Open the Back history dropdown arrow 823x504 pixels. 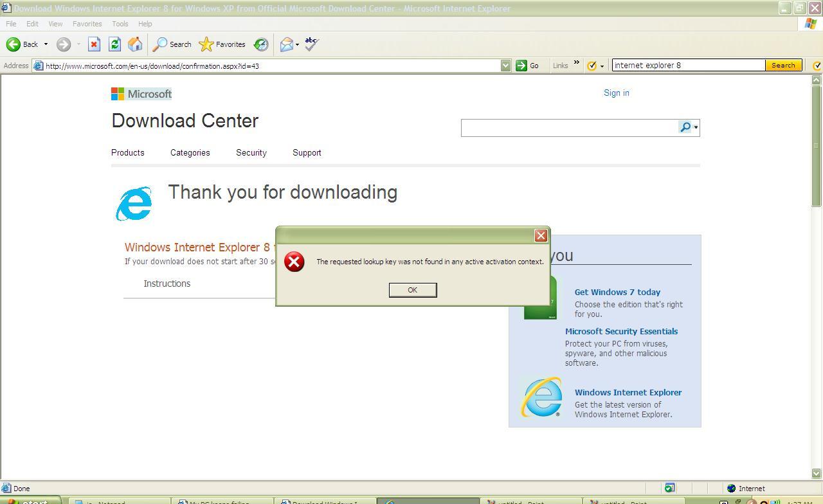(46, 44)
